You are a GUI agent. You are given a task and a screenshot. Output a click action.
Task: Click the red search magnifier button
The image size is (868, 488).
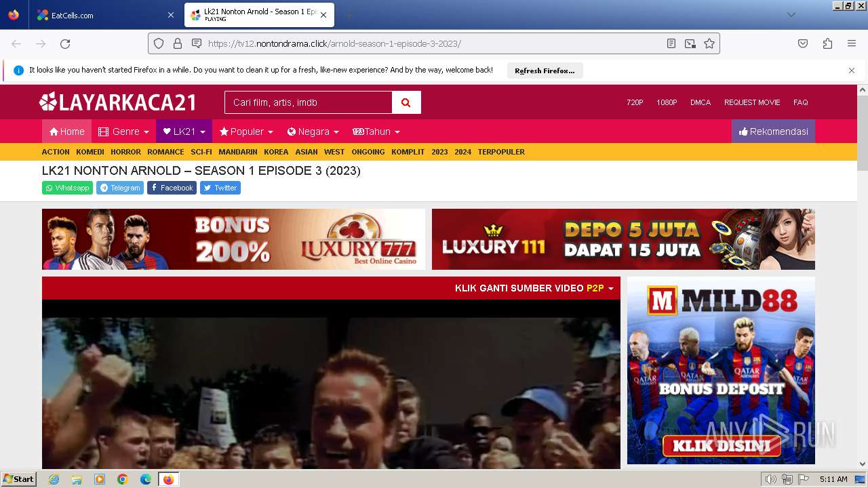click(x=406, y=102)
